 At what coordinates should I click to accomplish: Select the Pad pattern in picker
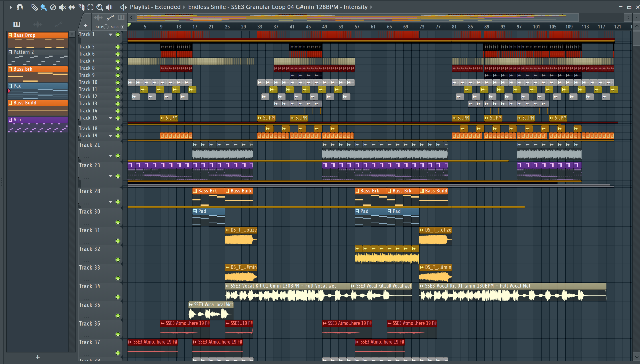coord(38,91)
